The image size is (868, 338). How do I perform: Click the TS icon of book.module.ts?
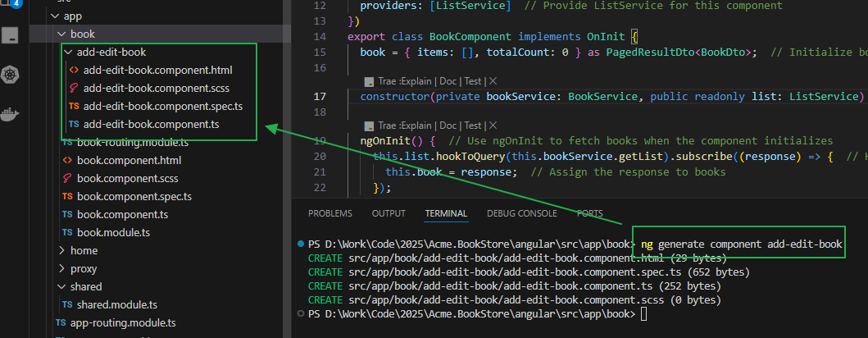(67, 232)
